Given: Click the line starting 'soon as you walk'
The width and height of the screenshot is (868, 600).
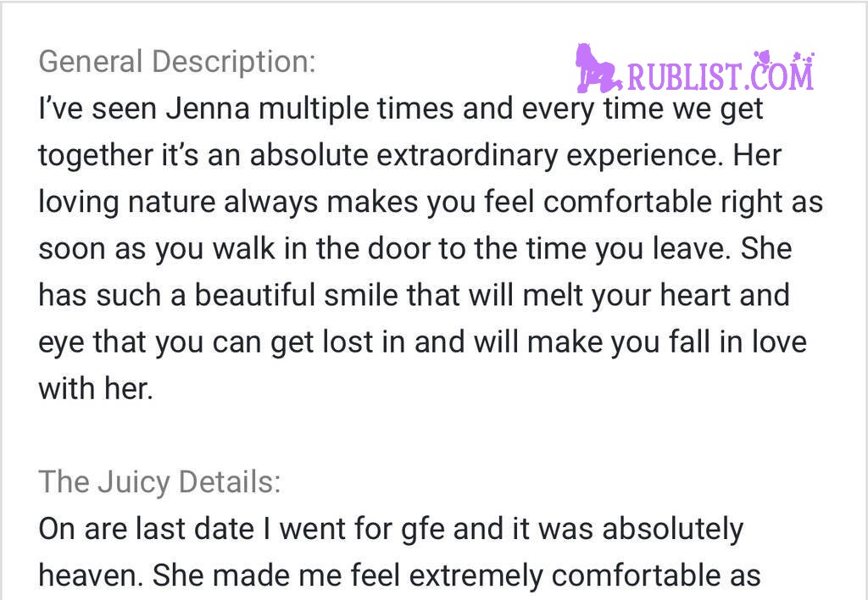Looking at the screenshot, I should (x=415, y=248).
